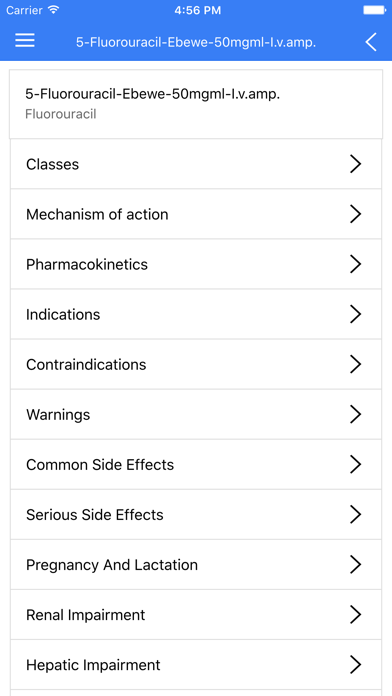Tap the battery icon in status bar
Image resolution: width=392 pixels, height=696 pixels.
point(374,10)
